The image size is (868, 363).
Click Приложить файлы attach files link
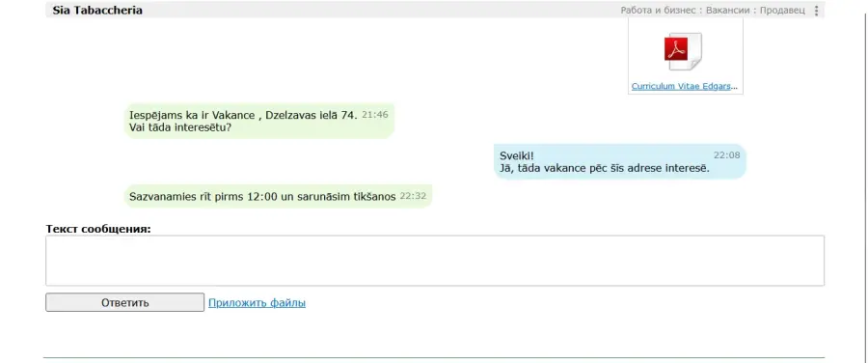pos(257,302)
